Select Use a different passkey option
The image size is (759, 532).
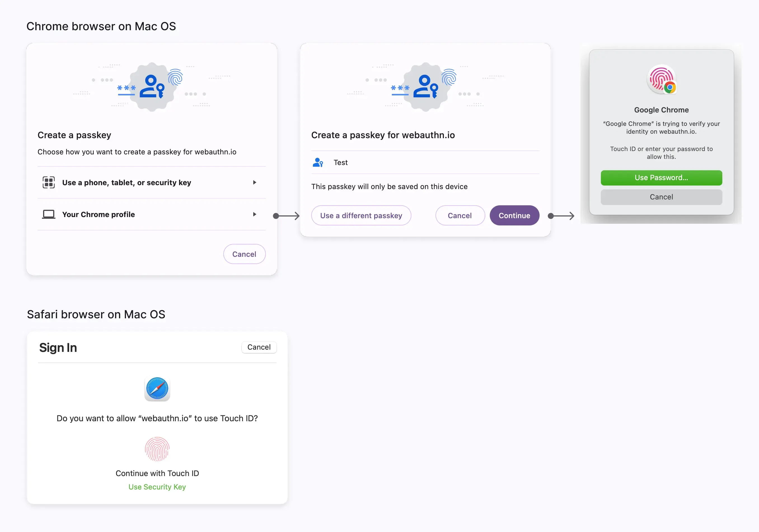(x=360, y=216)
